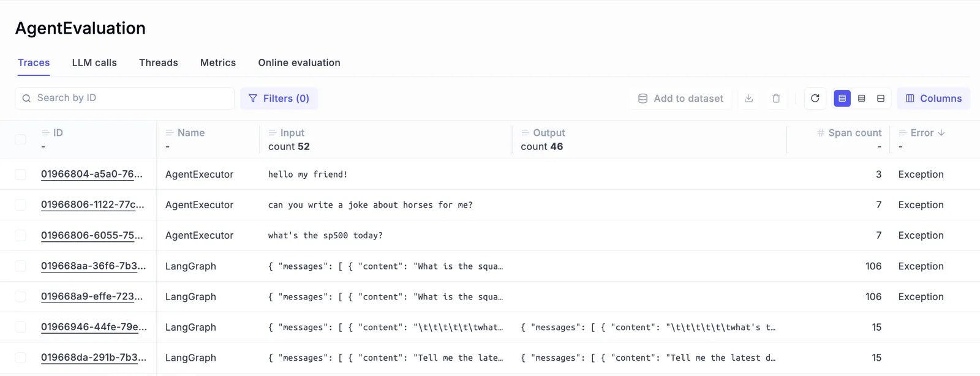980x376 pixels.
Task: Switch to the Traces tab
Action: (34, 62)
